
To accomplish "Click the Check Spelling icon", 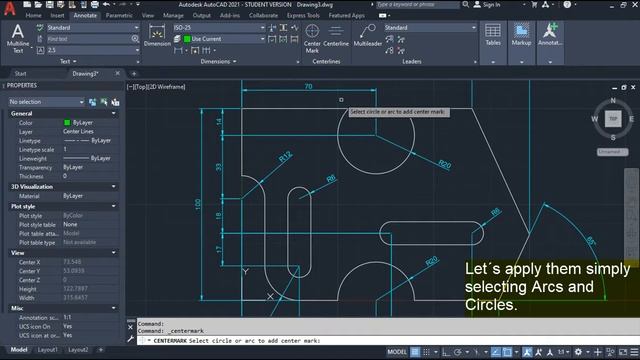I will (x=40, y=28).
